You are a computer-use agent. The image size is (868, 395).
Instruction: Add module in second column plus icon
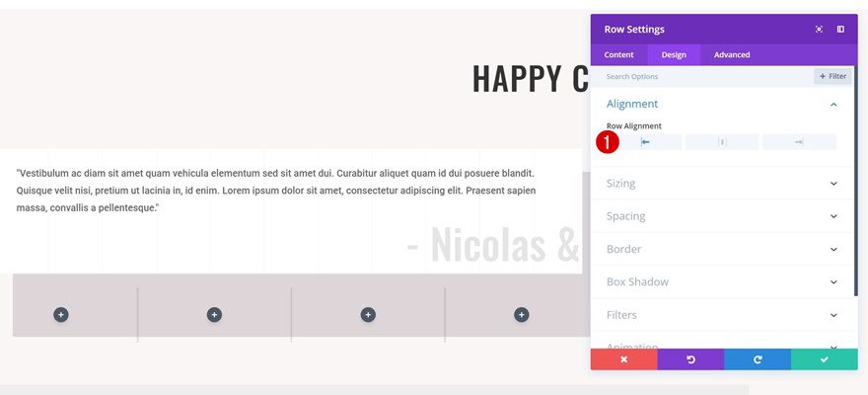pyautogui.click(x=214, y=315)
